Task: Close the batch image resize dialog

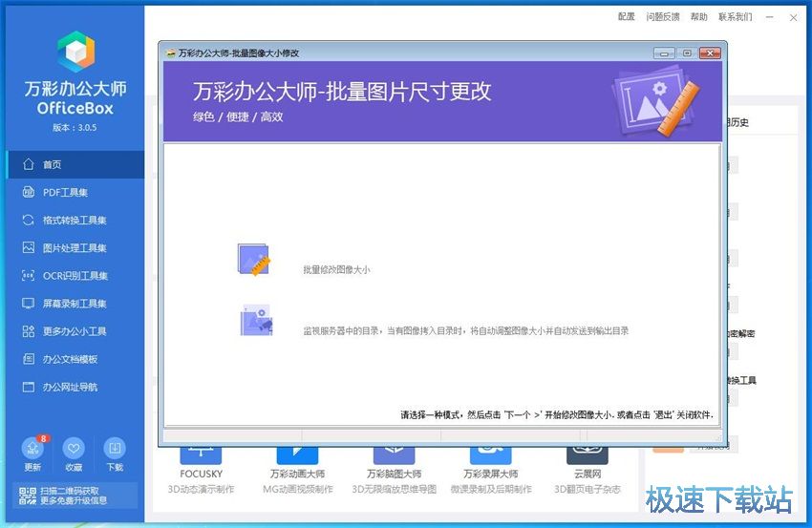Action: [710, 53]
